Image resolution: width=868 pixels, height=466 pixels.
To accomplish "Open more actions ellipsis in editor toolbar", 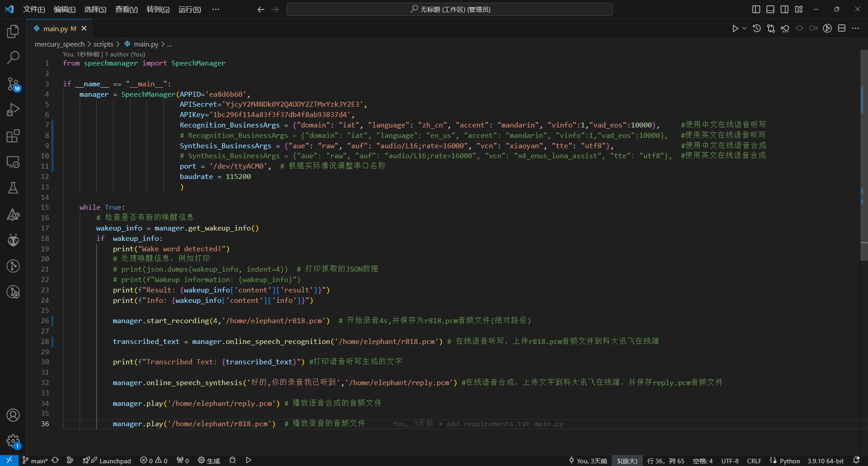I will [x=856, y=28].
